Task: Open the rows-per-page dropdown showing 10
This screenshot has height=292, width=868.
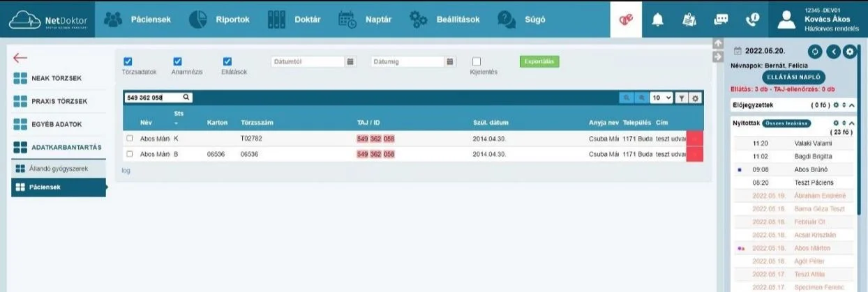Action: click(x=661, y=98)
